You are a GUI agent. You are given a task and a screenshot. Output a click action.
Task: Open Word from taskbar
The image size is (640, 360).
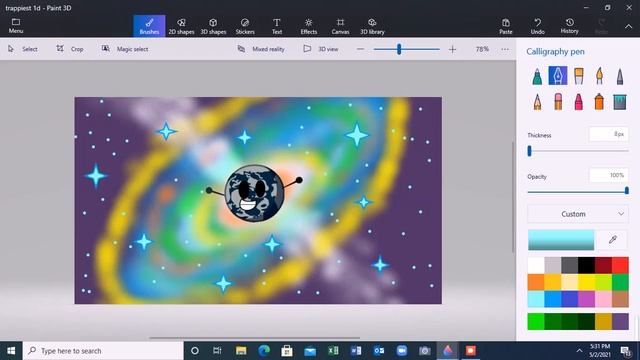356,351
